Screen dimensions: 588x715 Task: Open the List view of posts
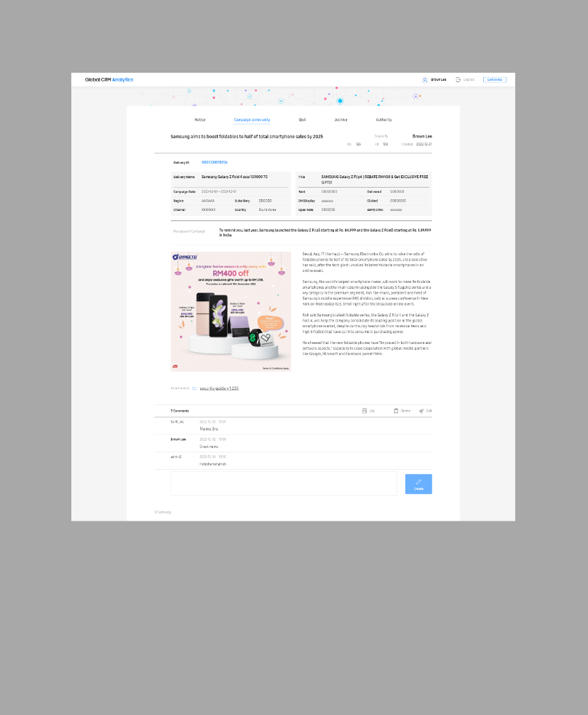tap(368, 411)
